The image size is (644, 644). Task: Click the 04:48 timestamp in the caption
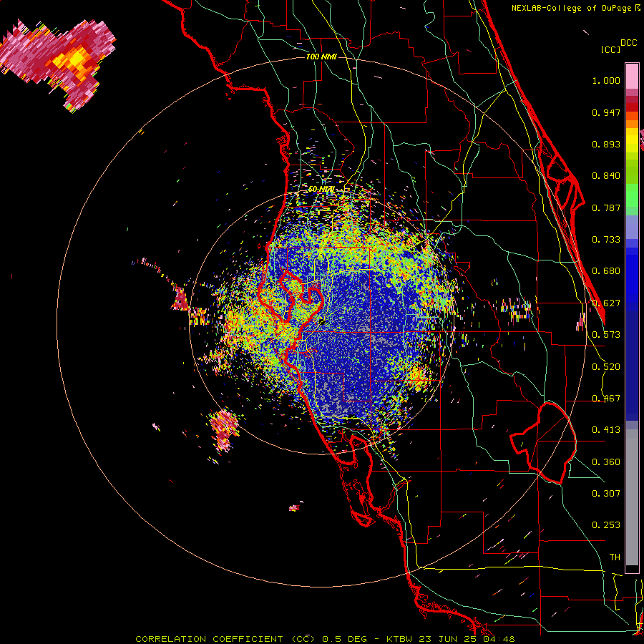coord(499,639)
